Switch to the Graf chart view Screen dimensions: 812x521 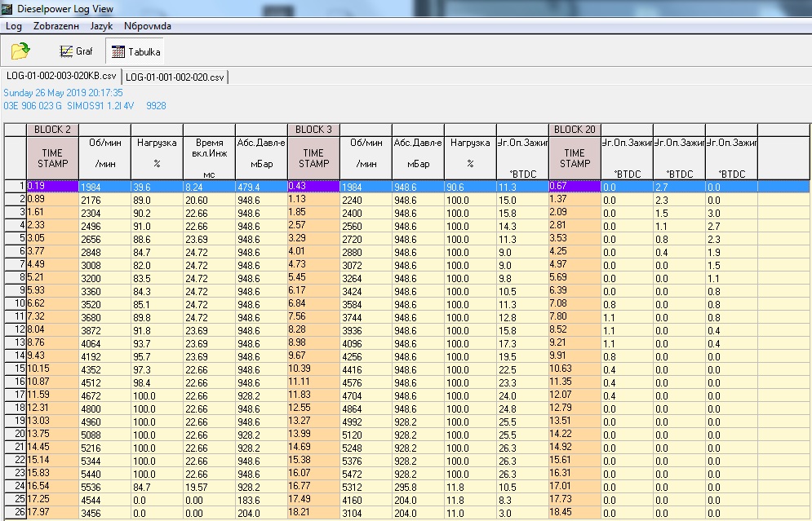click(76, 51)
